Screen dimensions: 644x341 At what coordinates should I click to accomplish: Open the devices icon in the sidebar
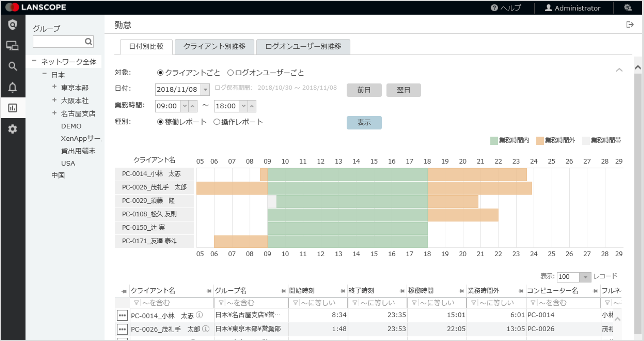click(x=12, y=46)
